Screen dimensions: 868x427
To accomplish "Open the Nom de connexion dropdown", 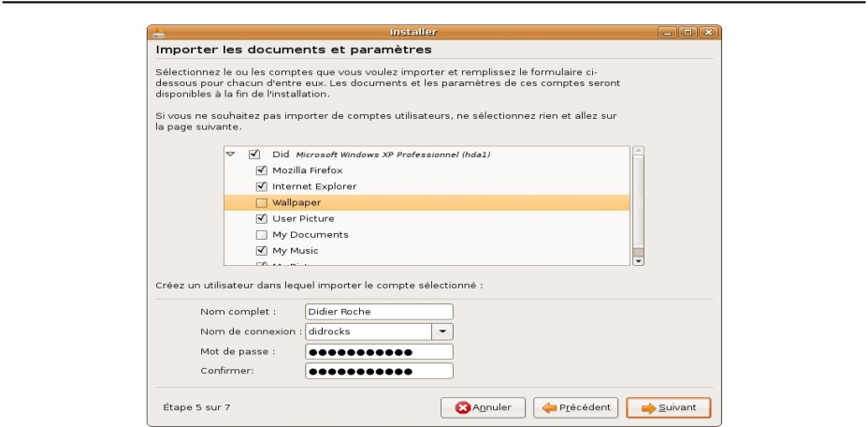I will [442, 331].
